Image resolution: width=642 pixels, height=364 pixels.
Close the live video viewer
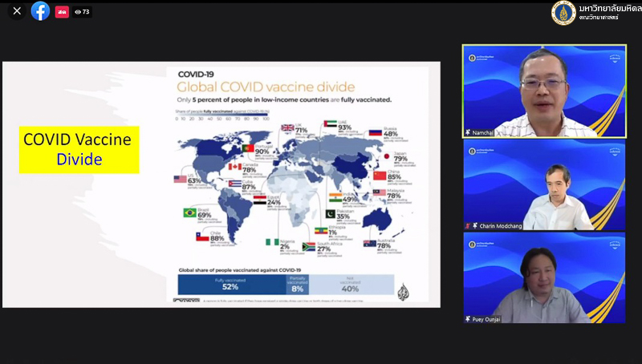click(16, 11)
